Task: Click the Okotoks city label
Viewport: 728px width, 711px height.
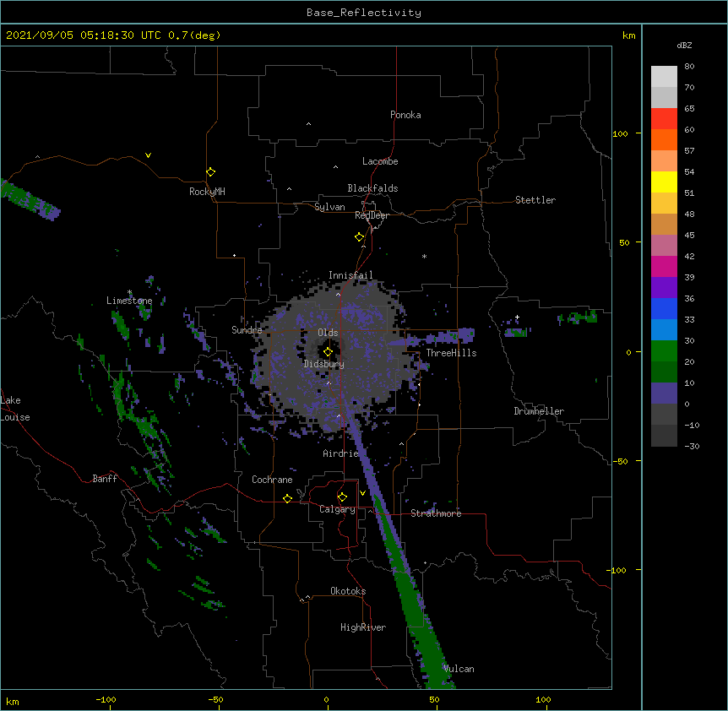Action: [x=348, y=591]
